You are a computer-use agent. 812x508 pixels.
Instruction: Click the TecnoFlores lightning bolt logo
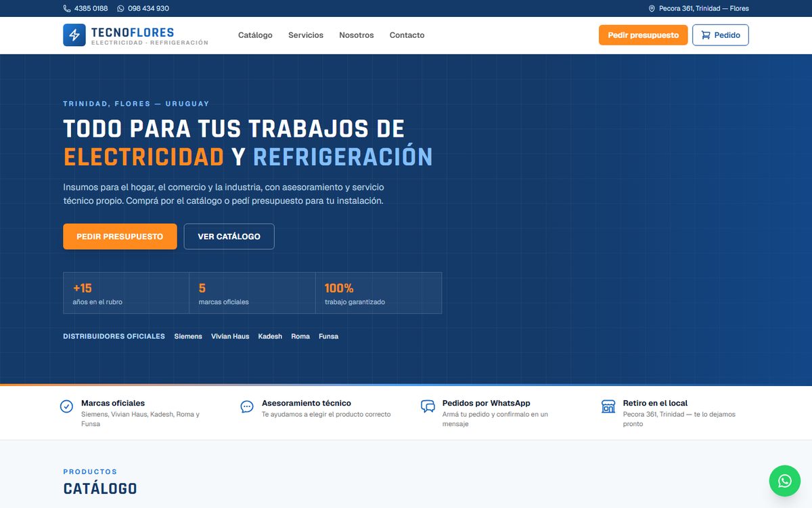74,35
